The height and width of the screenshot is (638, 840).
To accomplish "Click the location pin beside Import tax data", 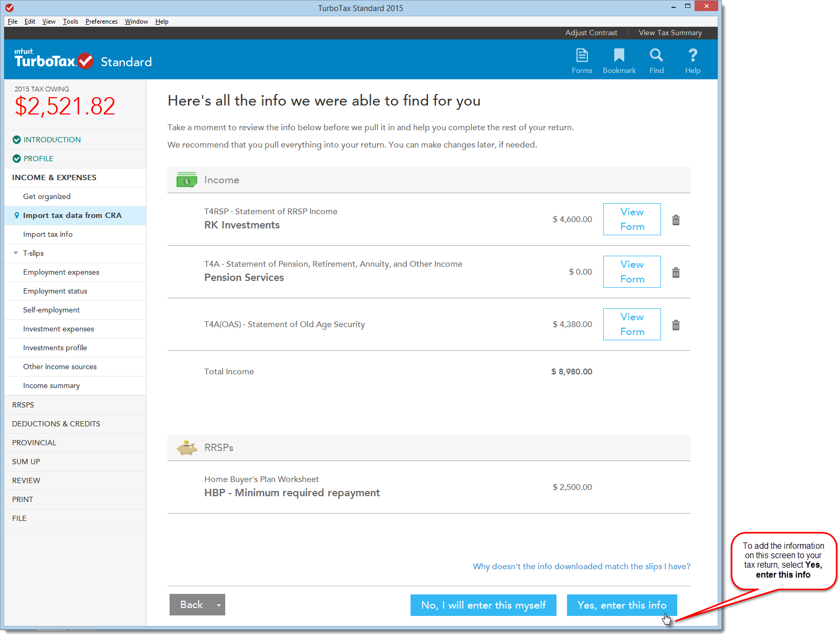I will pos(17,215).
